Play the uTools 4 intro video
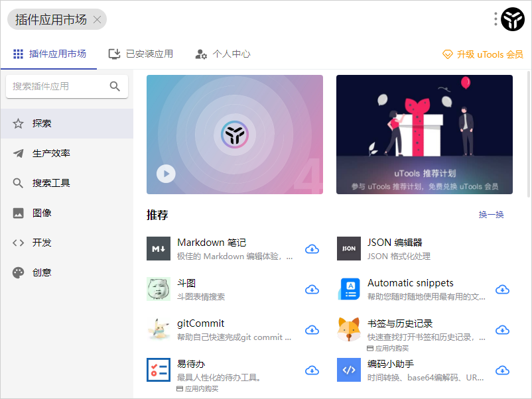532x399 pixels. pos(166,174)
